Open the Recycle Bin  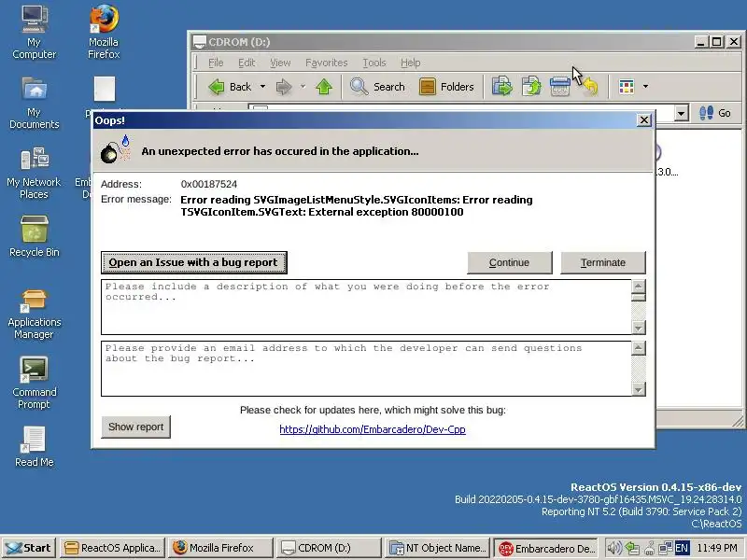[x=34, y=236]
